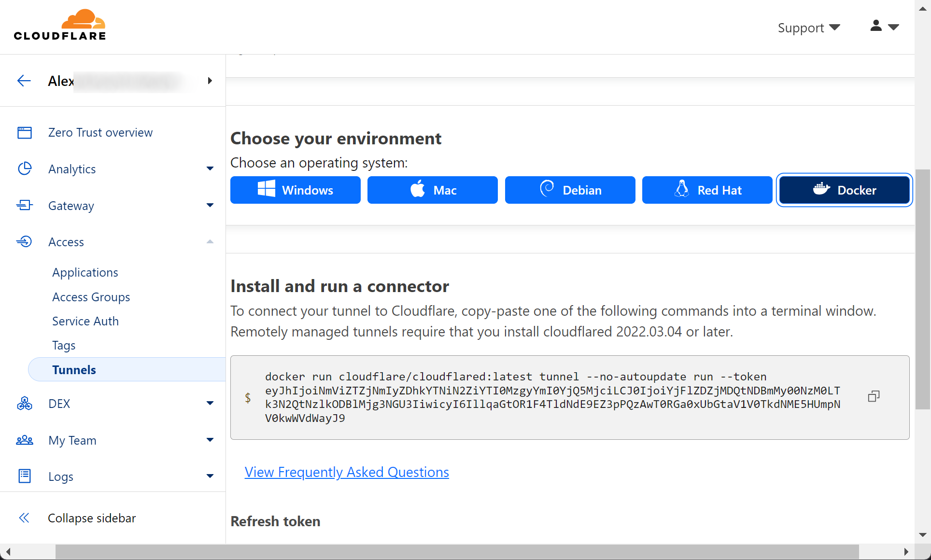Choose Red Hat operating system
This screenshot has height=560, width=931.
point(707,190)
